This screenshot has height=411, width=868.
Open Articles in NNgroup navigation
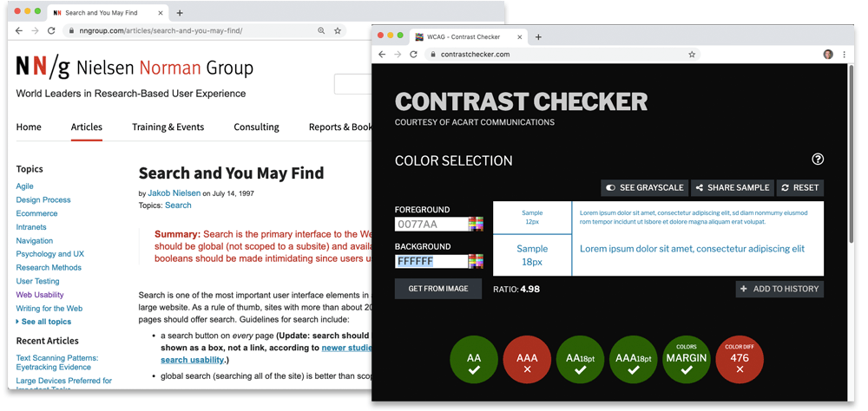[86, 127]
